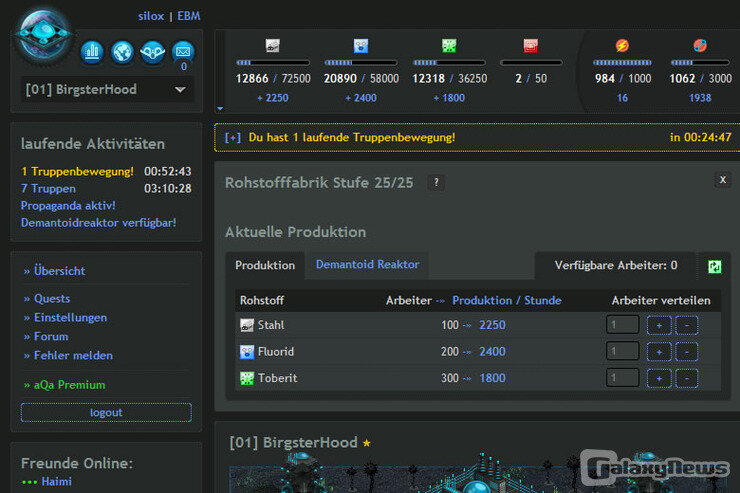The image size is (740, 493).
Task: Increase Stahl workers with plus button
Action: tap(658, 325)
